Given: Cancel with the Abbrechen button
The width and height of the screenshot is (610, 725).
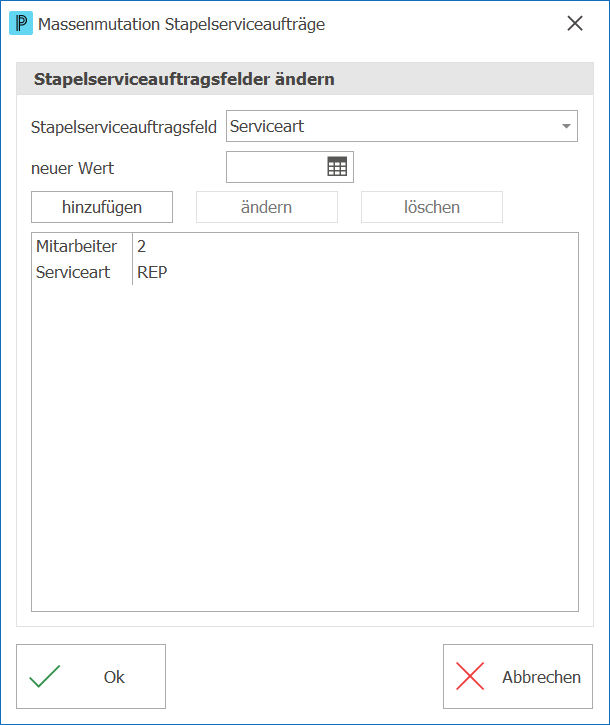Looking at the screenshot, I should coord(518,676).
